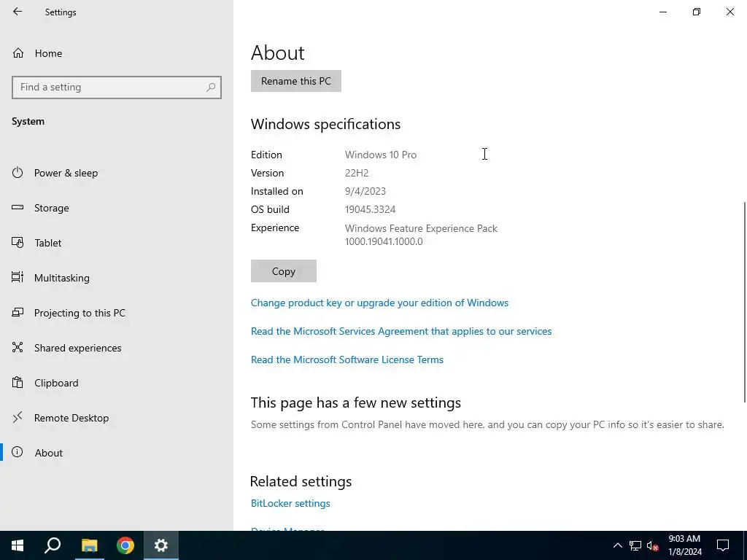Image resolution: width=747 pixels, height=560 pixels.
Task: Go to Home in Settings sidebar
Action: pos(48,53)
